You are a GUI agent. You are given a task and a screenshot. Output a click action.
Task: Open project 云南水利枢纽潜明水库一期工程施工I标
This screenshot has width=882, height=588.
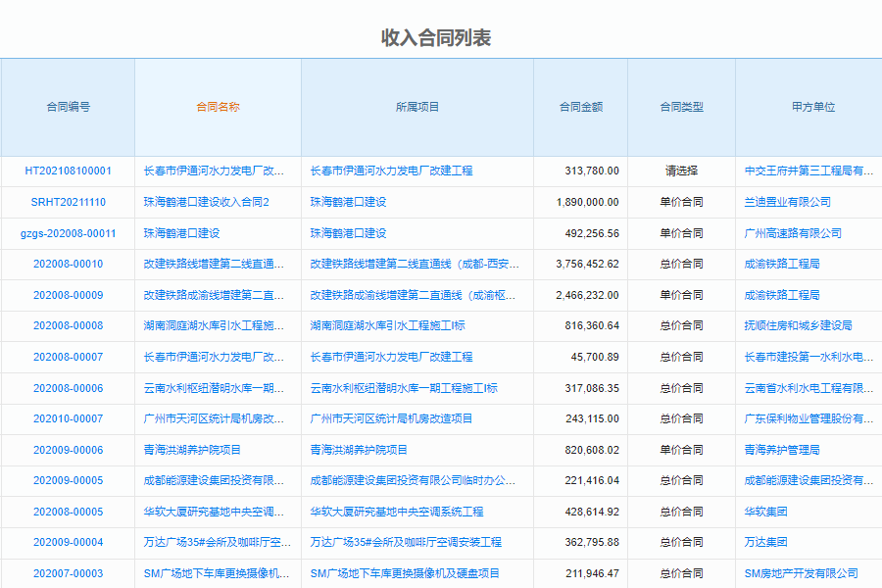tap(404, 388)
